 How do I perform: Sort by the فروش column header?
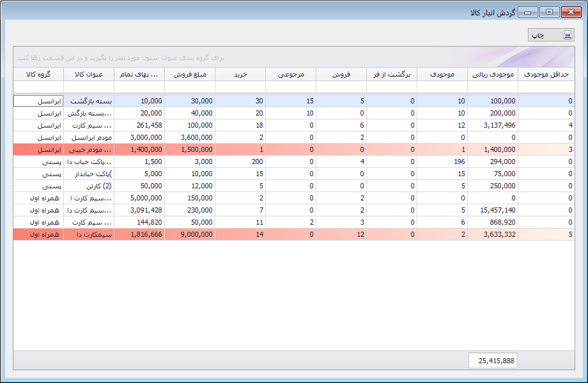[x=341, y=74]
